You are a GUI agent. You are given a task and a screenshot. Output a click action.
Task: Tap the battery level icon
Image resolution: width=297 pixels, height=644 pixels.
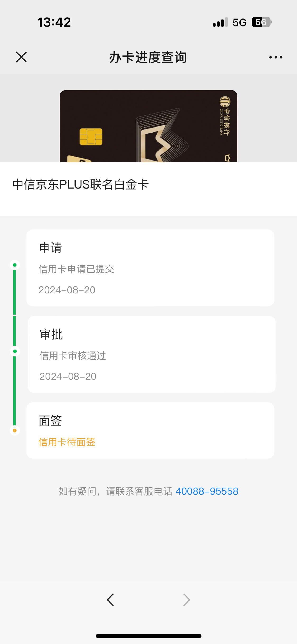coord(262,22)
